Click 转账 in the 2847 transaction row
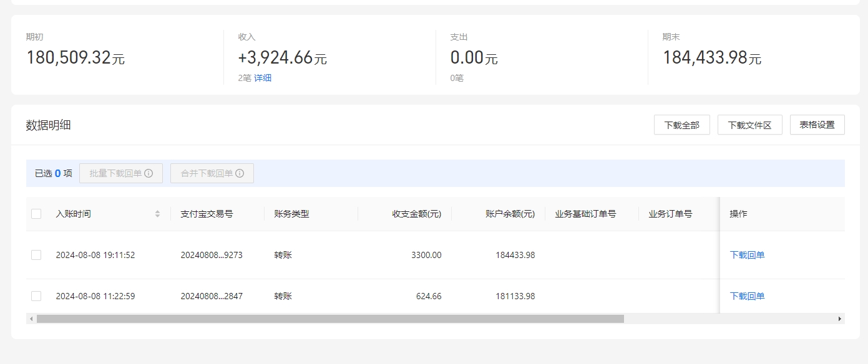This screenshot has height=364, width=868. click(283, 296)
